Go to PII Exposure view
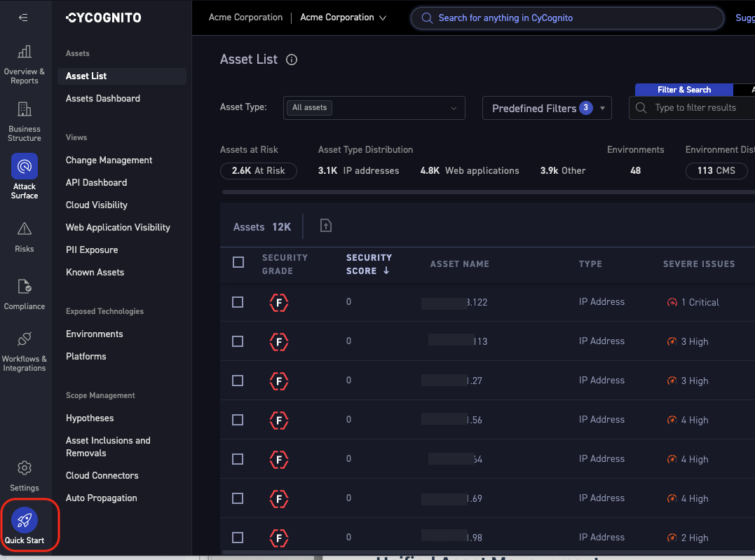The image size is (755, 560). pyautogui.click(x=92, y=250)
